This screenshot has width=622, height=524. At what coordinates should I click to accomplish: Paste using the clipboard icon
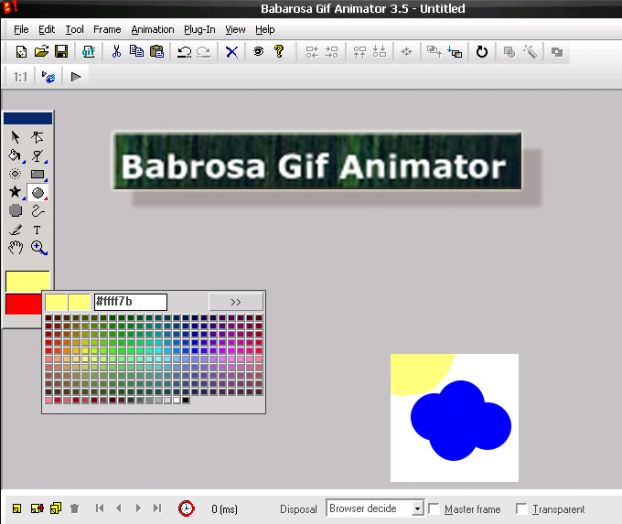(x=157, y=52)
